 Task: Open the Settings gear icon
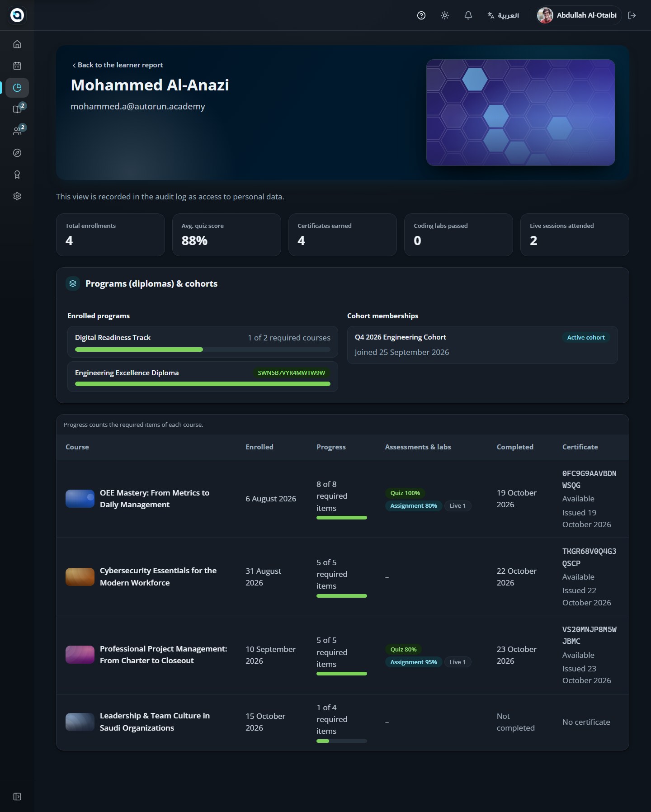point(17,196)
